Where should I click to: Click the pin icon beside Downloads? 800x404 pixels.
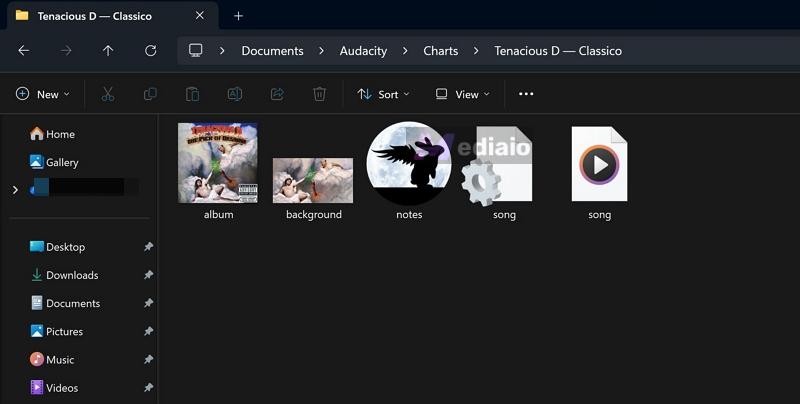coord(148,275)
